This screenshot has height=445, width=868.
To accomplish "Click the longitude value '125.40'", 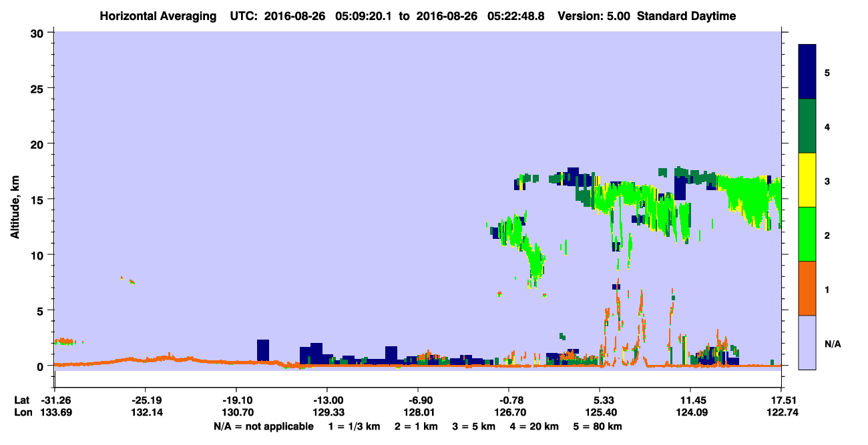I will (600, 412).
